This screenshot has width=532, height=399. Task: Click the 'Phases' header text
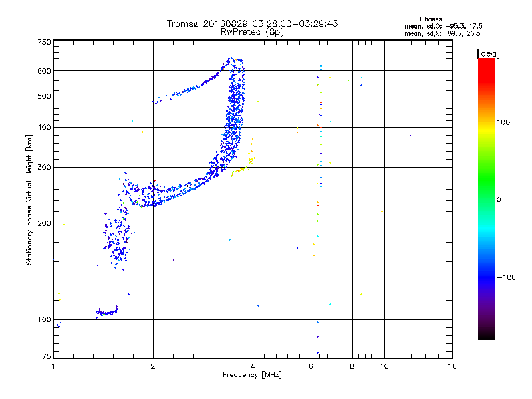pyautogui.click(x=430, y=19)
